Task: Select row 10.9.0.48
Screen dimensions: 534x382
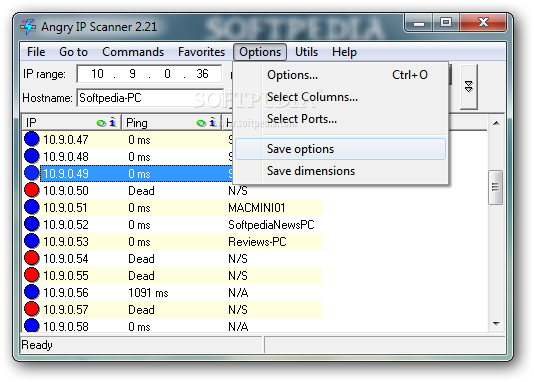Action: coord(172,156)
